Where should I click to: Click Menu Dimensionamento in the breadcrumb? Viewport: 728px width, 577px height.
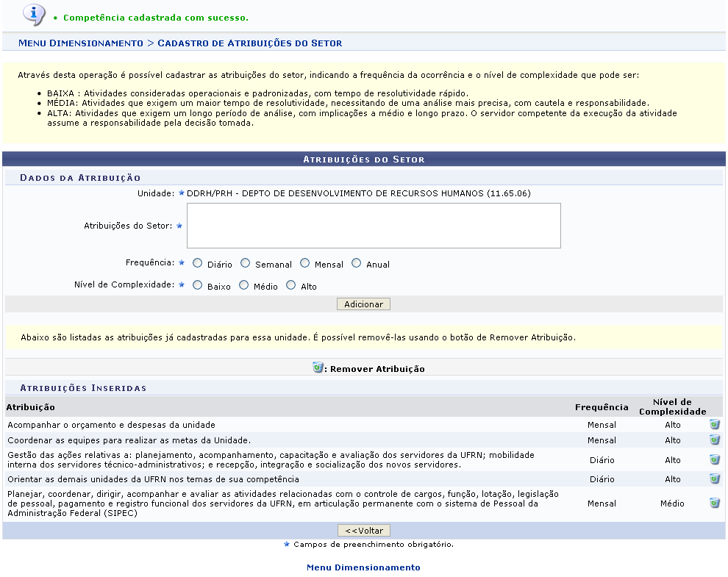point(81,43)
